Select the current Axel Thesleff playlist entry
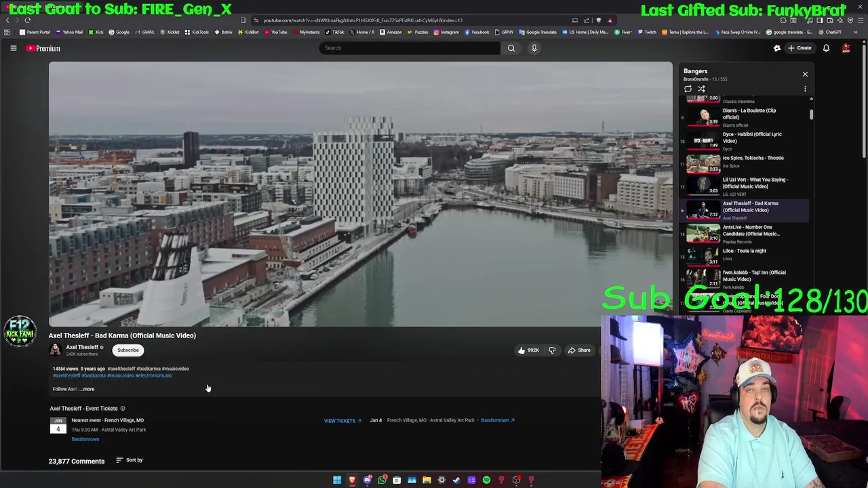 [x=744, y=210]
